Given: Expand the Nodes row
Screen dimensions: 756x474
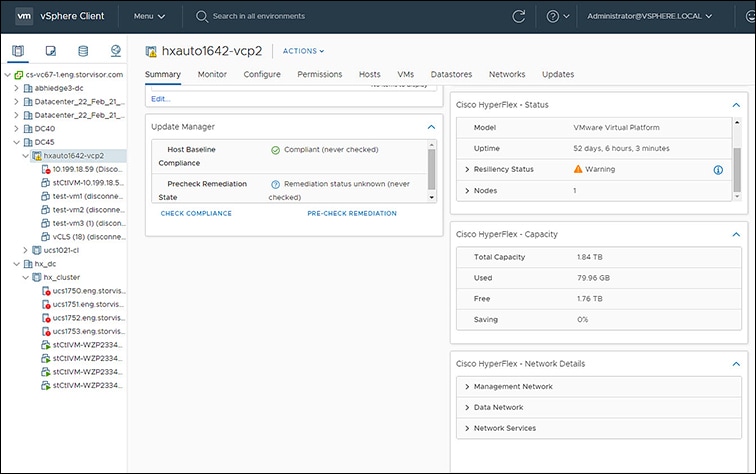Looking at the screenshot, I should (467, 191).
